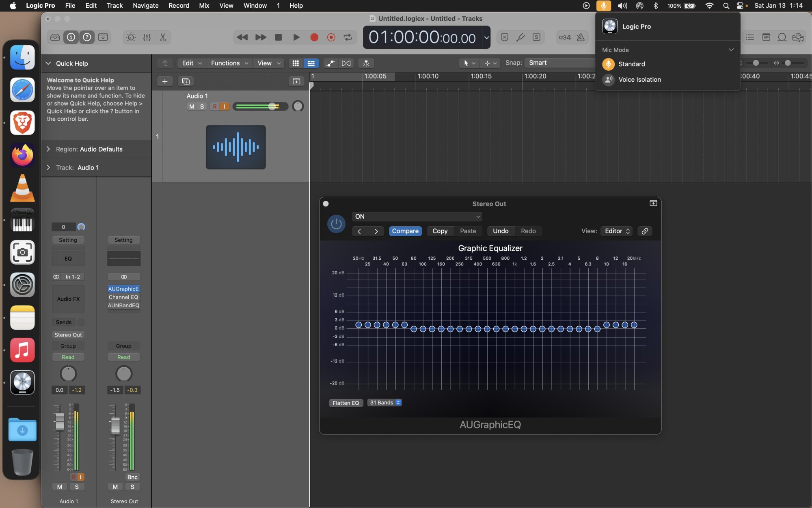Click the Audio 1 track volume slider

(260, 106)
